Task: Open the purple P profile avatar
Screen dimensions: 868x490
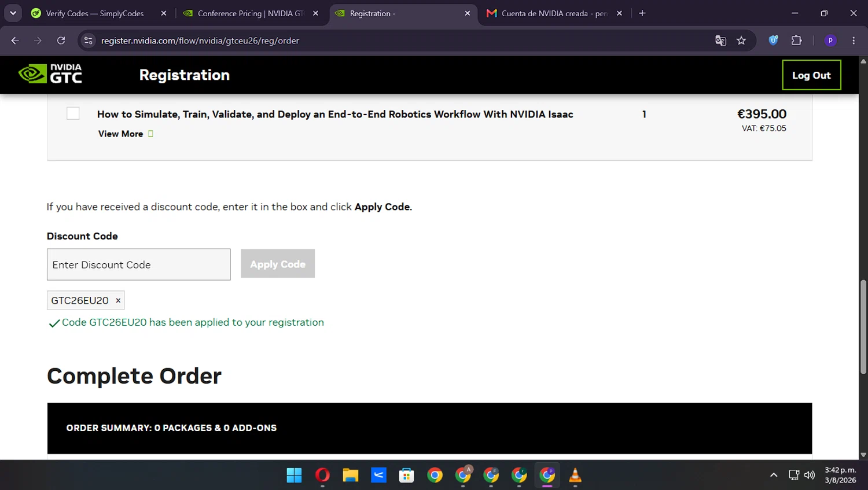Action: (x=830, y=40)
